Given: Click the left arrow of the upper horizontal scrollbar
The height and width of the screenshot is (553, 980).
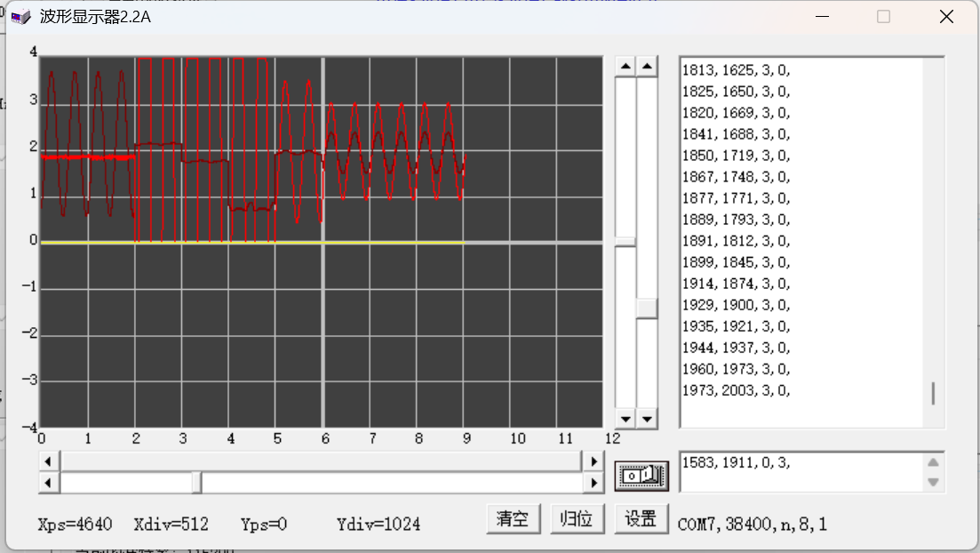Looking at the screenshot, I should 48,461.
